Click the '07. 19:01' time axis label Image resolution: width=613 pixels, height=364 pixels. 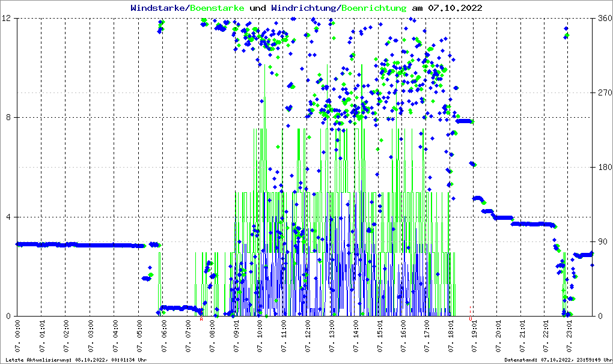click(x=474, y=336)
